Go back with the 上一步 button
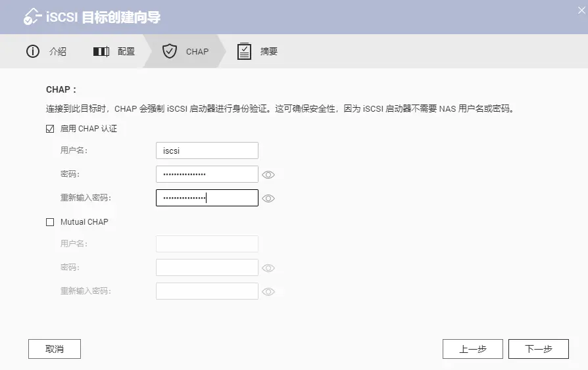This screenshot has width=588, height=370. [x=472, y=349]
